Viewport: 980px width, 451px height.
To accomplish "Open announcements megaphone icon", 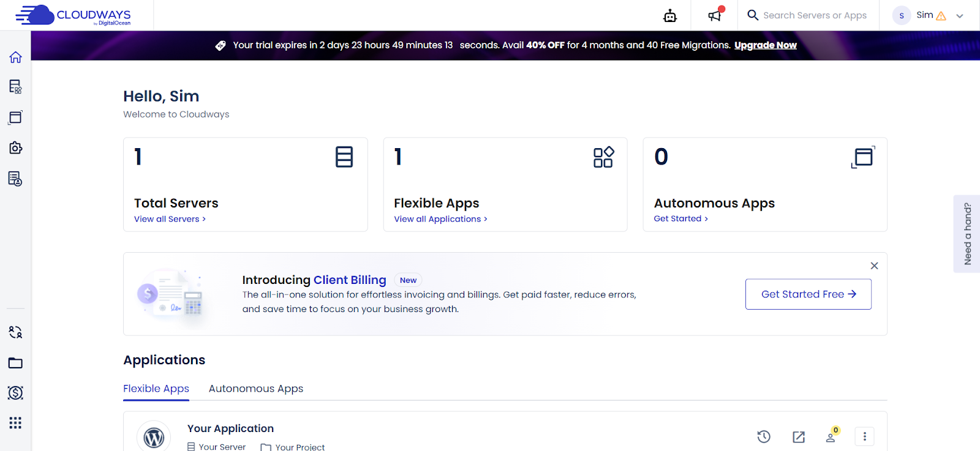I will click(715, 14).
